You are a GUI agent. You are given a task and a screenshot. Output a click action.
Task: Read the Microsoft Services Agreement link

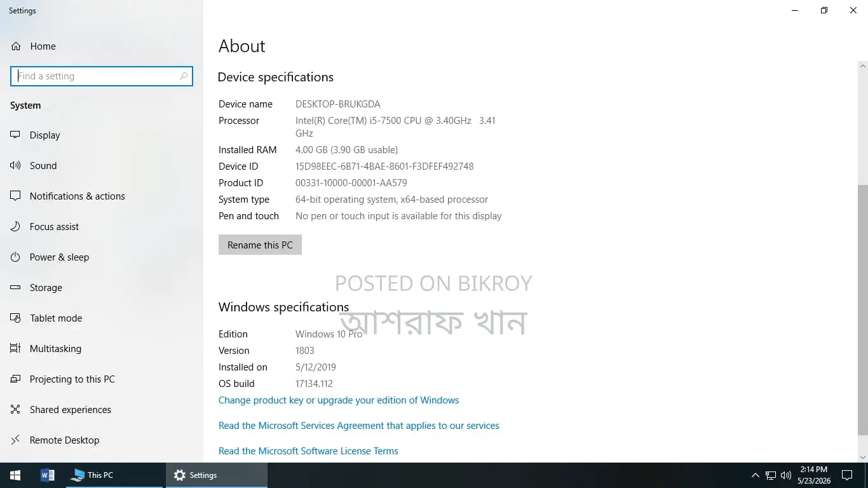[x=359, y=426]
